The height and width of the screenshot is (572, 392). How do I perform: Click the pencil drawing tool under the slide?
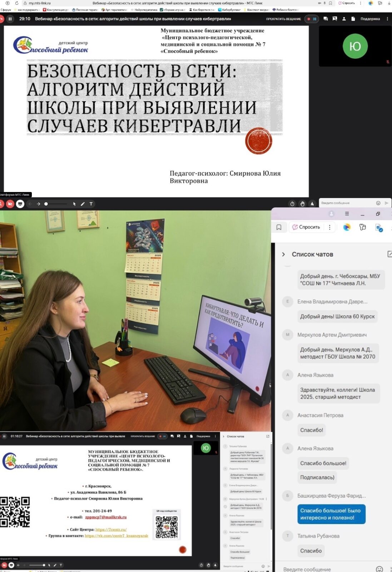tap(83, 204)
